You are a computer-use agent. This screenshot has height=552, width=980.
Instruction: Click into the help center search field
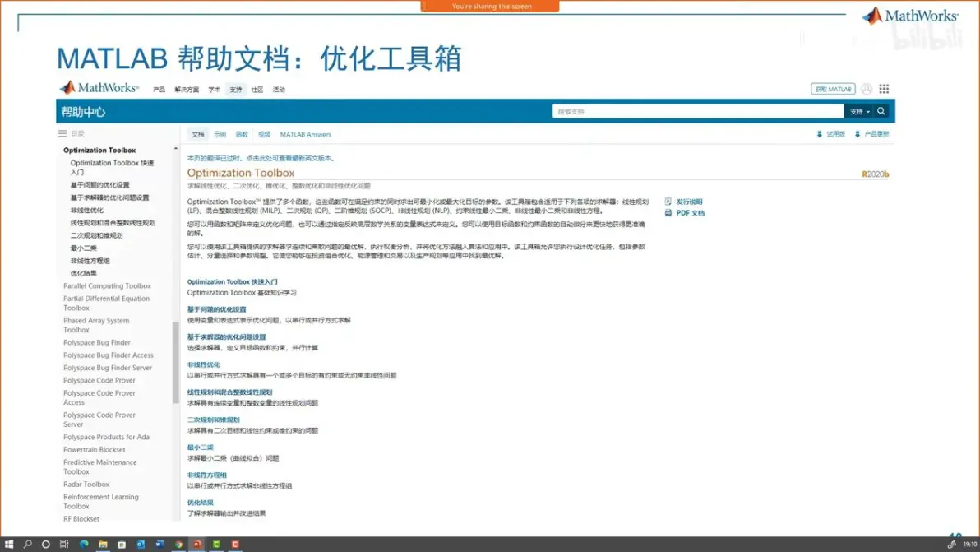pyautogui.click(x=697, y=111)
